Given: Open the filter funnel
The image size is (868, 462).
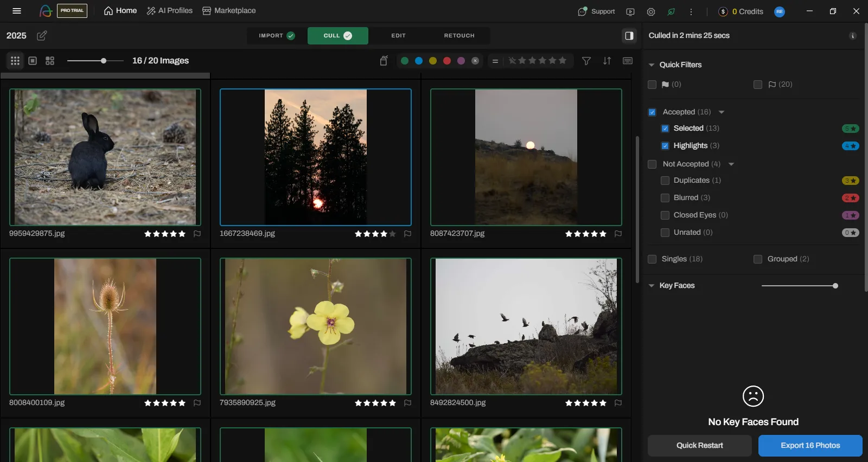Looking at the screenshot, I should pyautogui.click(x=586, y=61).
